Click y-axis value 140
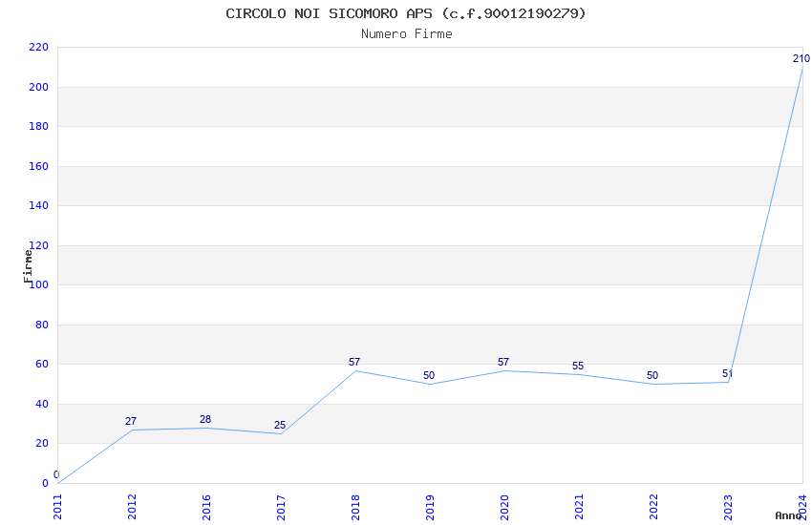Viewport: 812px width, 525px height. click(38, 205)
